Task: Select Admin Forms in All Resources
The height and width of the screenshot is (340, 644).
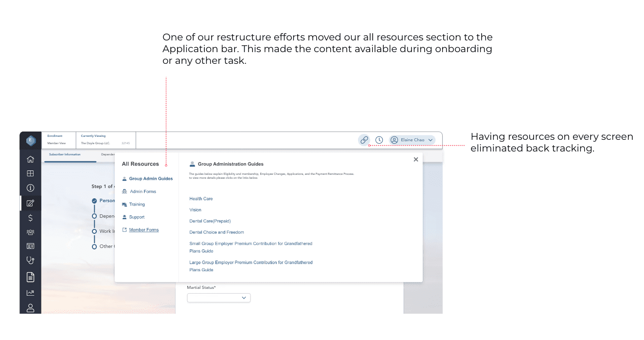Action: tap(139, 191)
